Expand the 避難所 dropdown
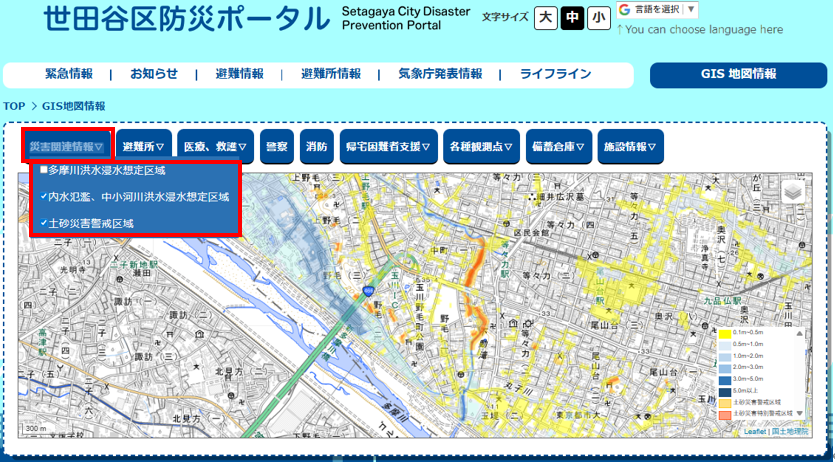This screenshot has width=835, height=463. click(x=144, y=147)
